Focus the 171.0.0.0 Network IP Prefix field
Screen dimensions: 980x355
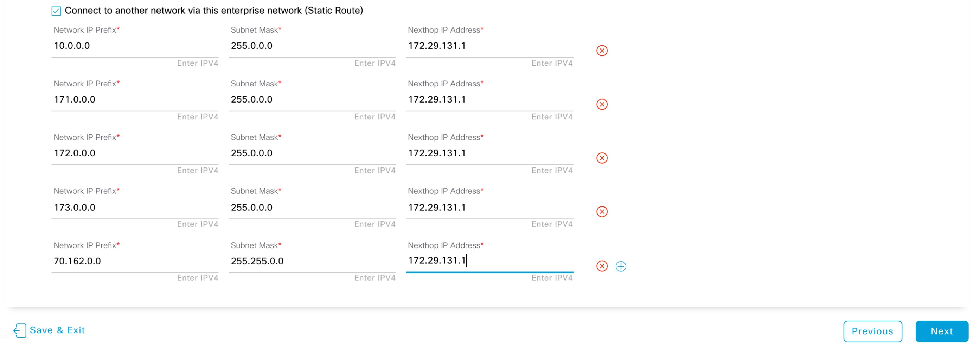click(135, 100)
